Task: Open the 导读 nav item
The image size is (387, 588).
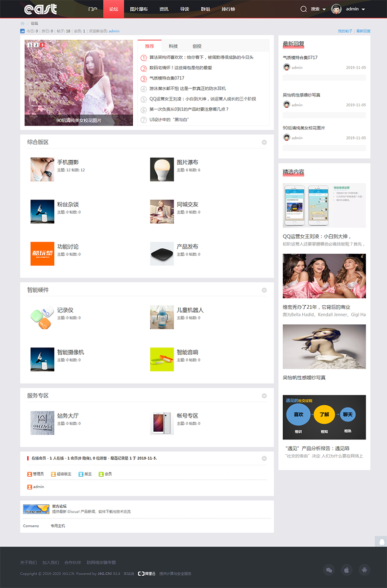Action: point(185,9)
